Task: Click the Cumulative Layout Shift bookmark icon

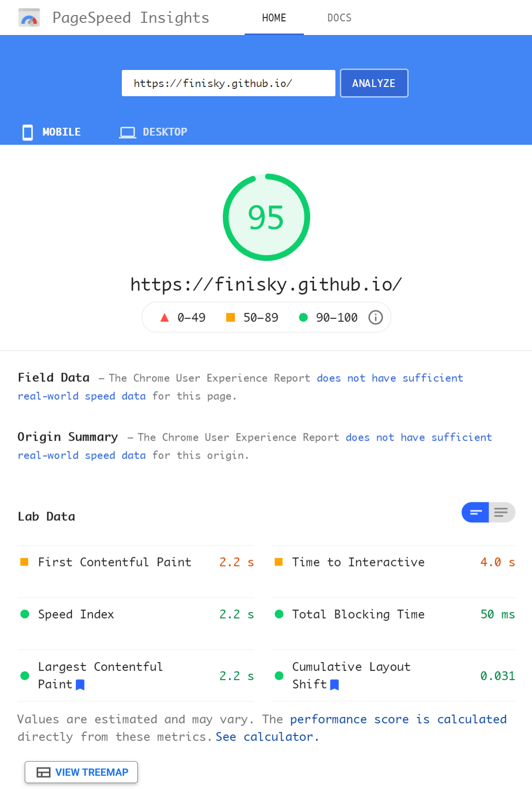Action: pyautogui.click(x=334, y=685)
